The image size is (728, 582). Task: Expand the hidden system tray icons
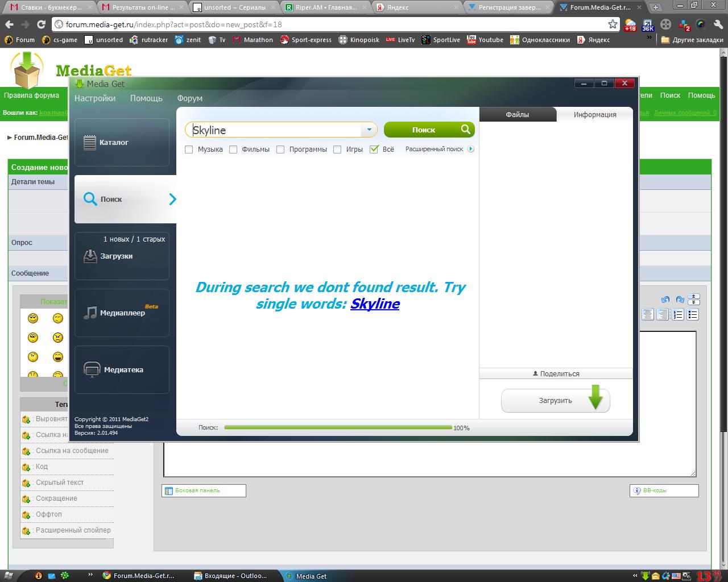point(635,576)
